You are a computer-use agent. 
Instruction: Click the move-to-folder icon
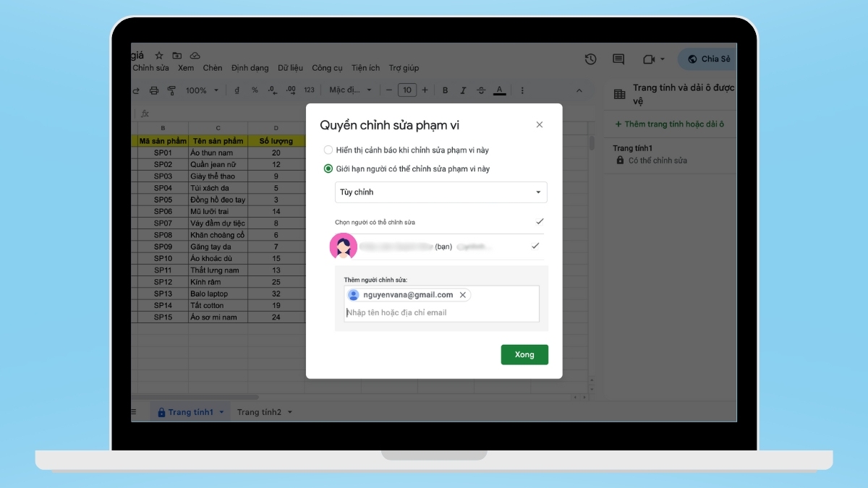(x=176, y=56)
